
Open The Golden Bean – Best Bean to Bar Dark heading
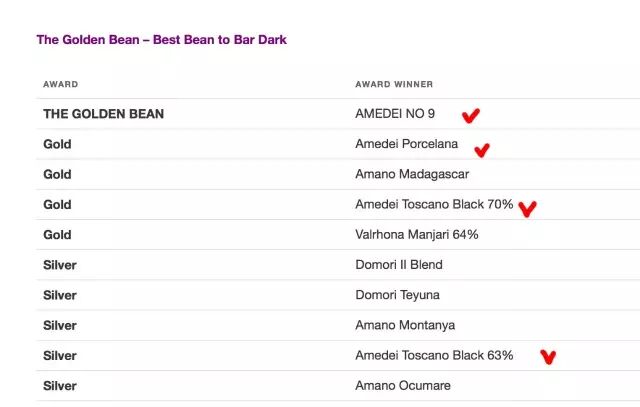(162, 40)
